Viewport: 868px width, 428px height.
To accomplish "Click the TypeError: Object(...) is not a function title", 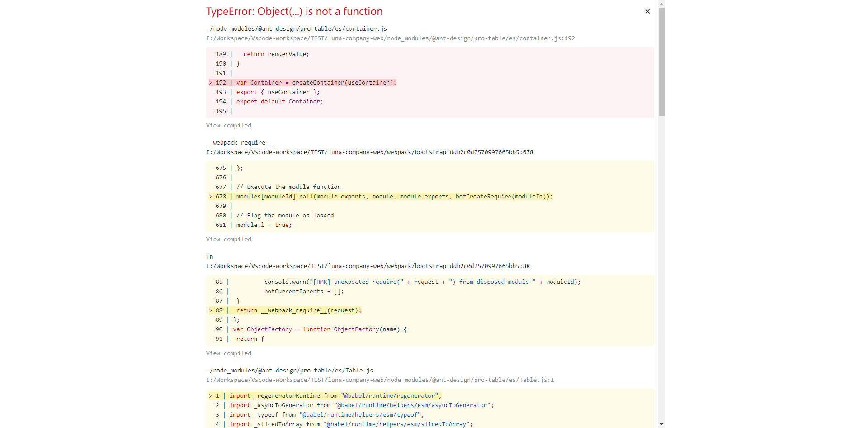I will (294, 11).
